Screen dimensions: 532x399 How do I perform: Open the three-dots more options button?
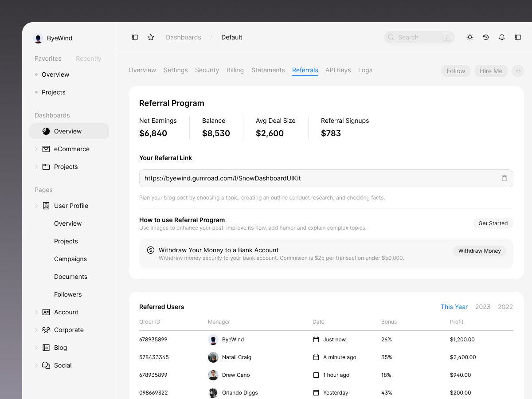click(x=518, y=71)
